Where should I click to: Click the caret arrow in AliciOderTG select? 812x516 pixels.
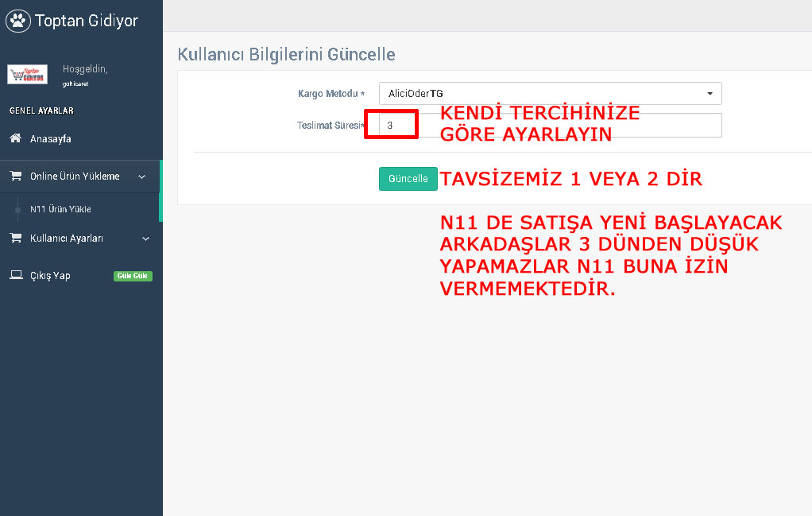coord(710,94)
